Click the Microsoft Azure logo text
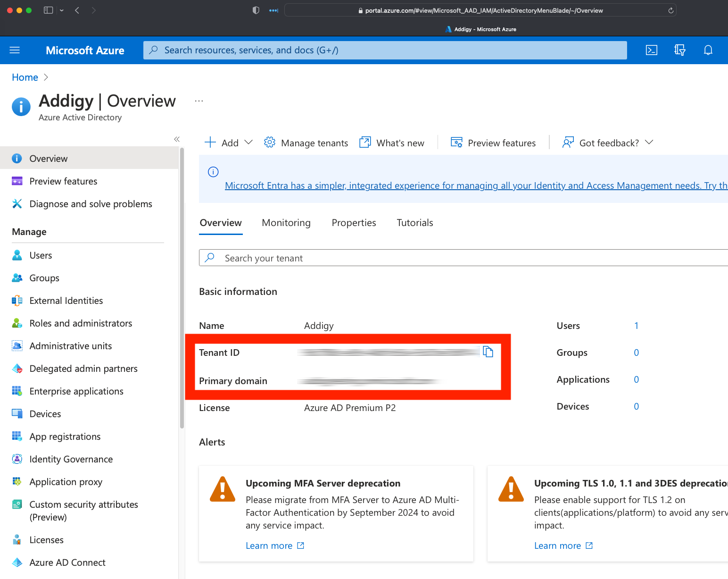Viewport: 728px width, 579px height. point(85,50)
